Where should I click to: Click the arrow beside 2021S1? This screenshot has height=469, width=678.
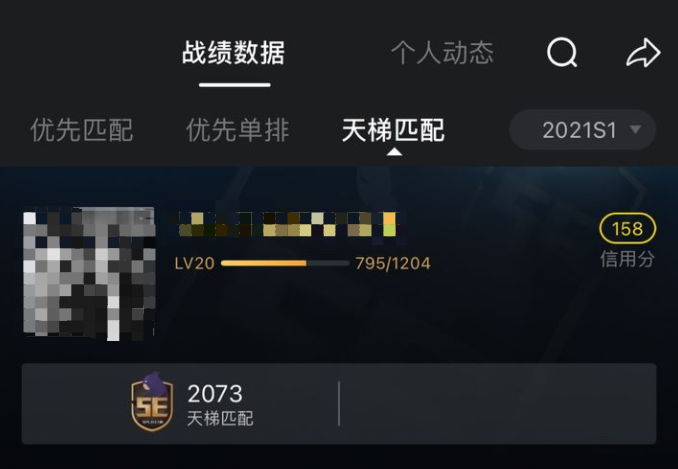(635, 129)
